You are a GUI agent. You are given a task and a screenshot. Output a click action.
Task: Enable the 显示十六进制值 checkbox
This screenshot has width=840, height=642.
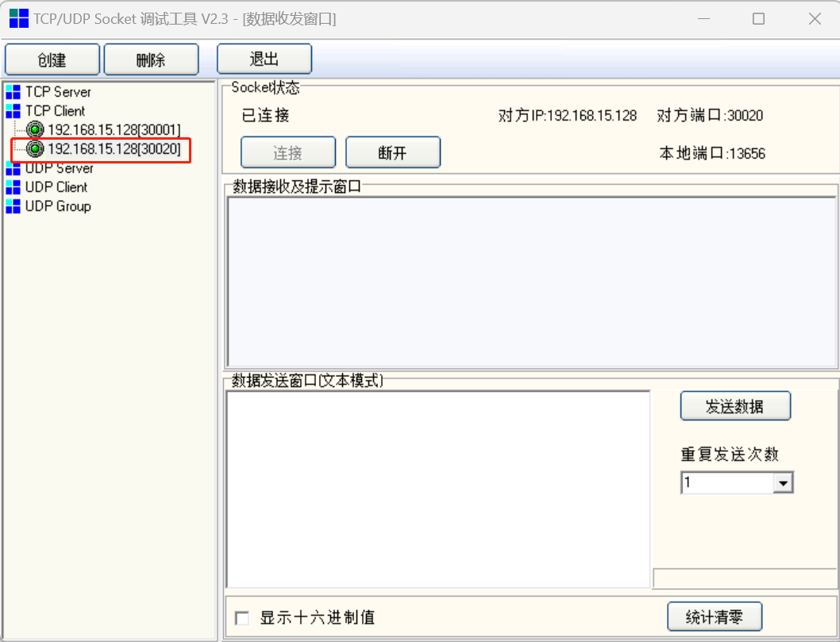[x=242, y=618]
